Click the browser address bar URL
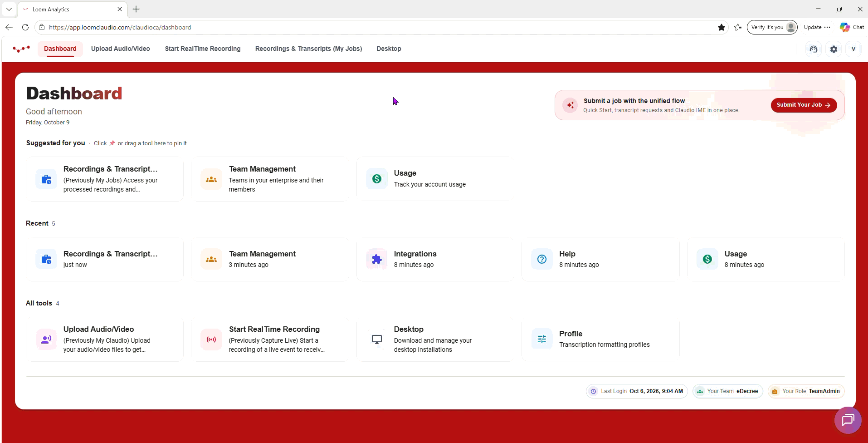868x443 pixels. coord(120,27)
